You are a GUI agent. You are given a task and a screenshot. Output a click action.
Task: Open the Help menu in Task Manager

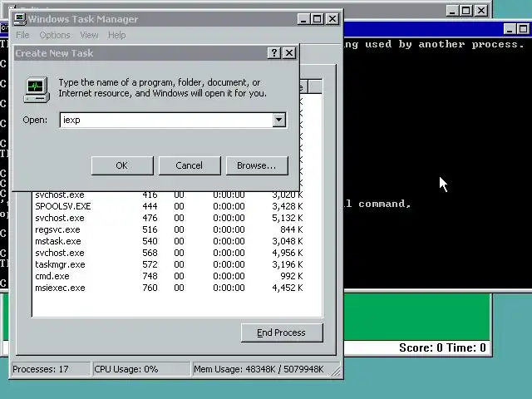coord(116,35)
